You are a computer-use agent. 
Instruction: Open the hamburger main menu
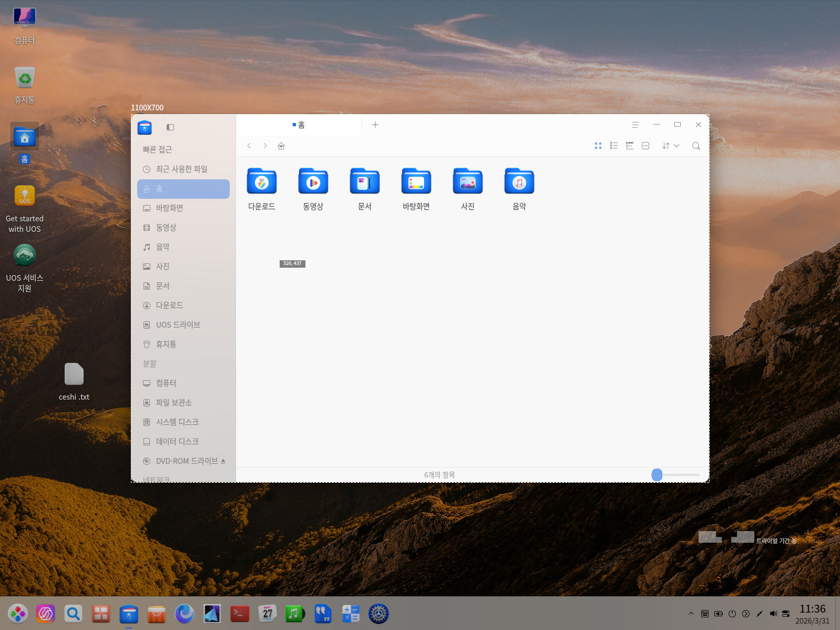pyautogui.click(x=635, y=125)
